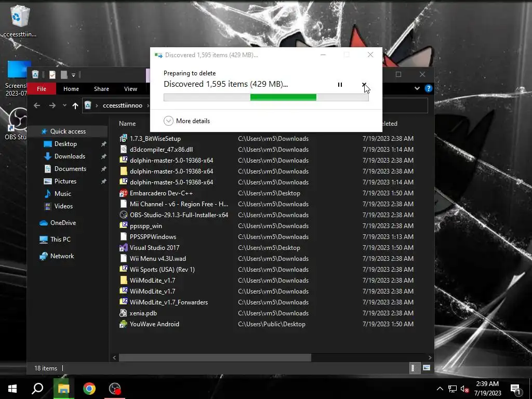The width and height of the screenshot is (532, 399).
Task: Click the 7/19/2023 1:13 AM date of PPSSPPWindows
Action: pyautogui.click(x=388, y=236)
